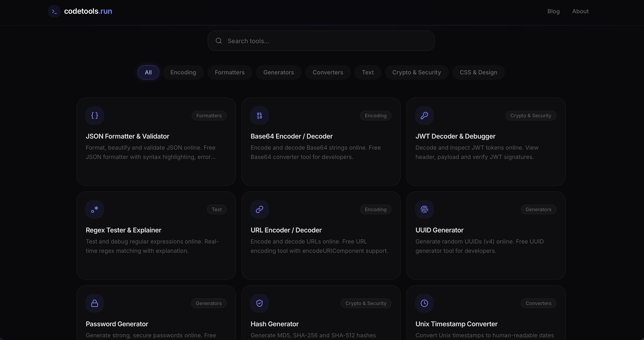Open the key icon for JWT Decoder

pos(424,115)
